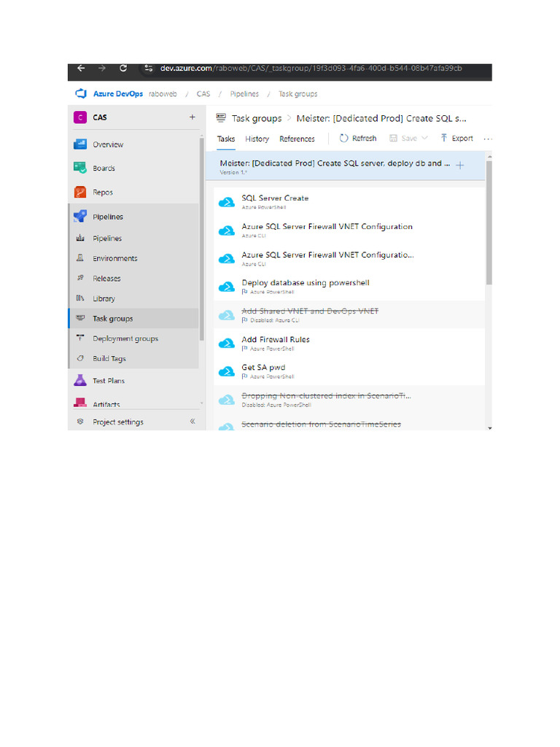Click the task list vertical scrollbar
The height and width of the screenshot is (747, 560).
(489, 222)
